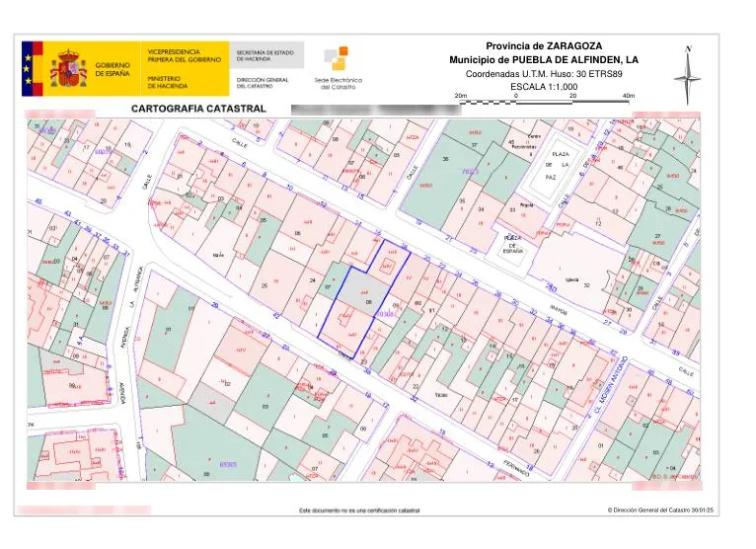The image size is (756, 549).
Task: Click Secretaría de Estado de Hacienda box
Action: 266,55
